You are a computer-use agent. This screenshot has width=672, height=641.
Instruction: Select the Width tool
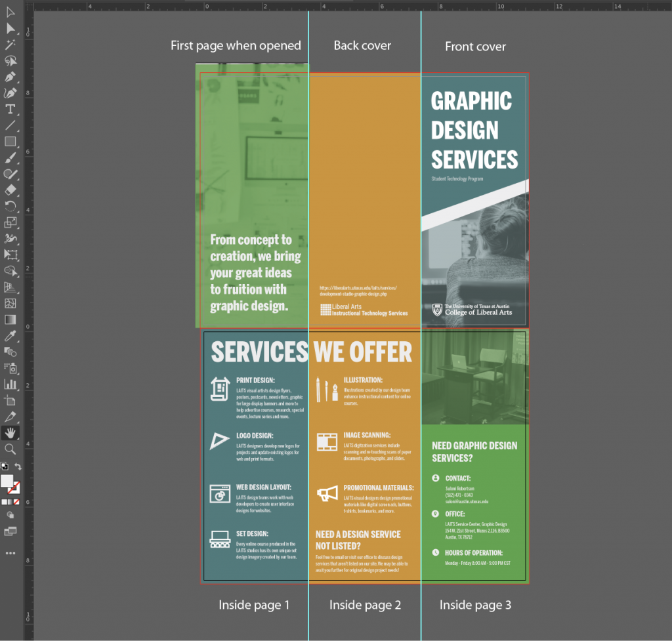(10, 239)
